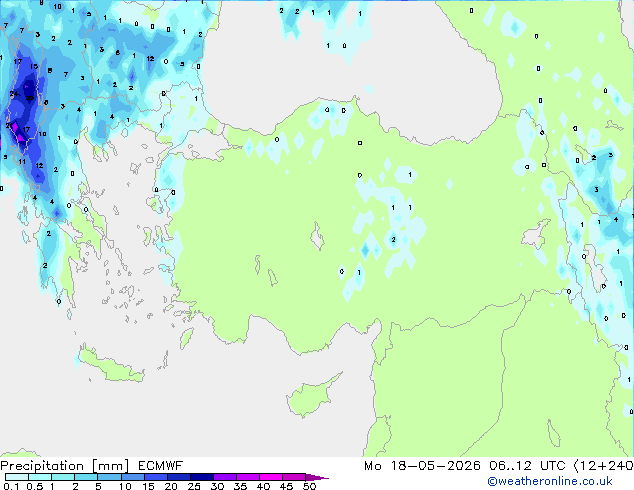634x490 pixels.
Task: Open the weatheronline.co.uk link
Action: pyautogui.click(x=549, y=481)
